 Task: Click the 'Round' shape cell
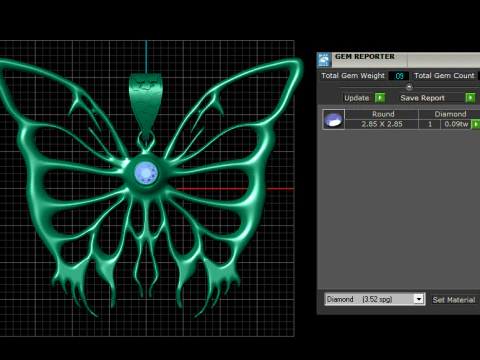click(x=383, y=114)
